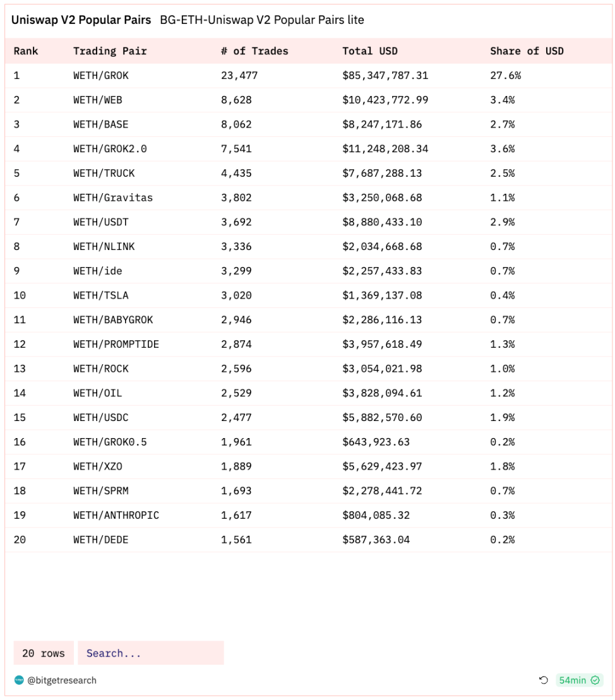Click the refresh query icon
The height and width of the screenshot is (700, 615).
click(x=544, y=680)
